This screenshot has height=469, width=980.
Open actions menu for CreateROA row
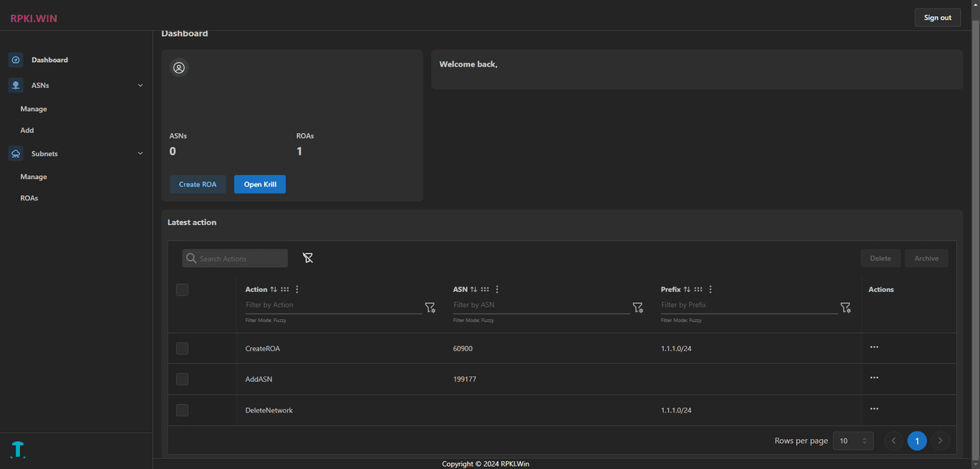click(x=874, y=347)
